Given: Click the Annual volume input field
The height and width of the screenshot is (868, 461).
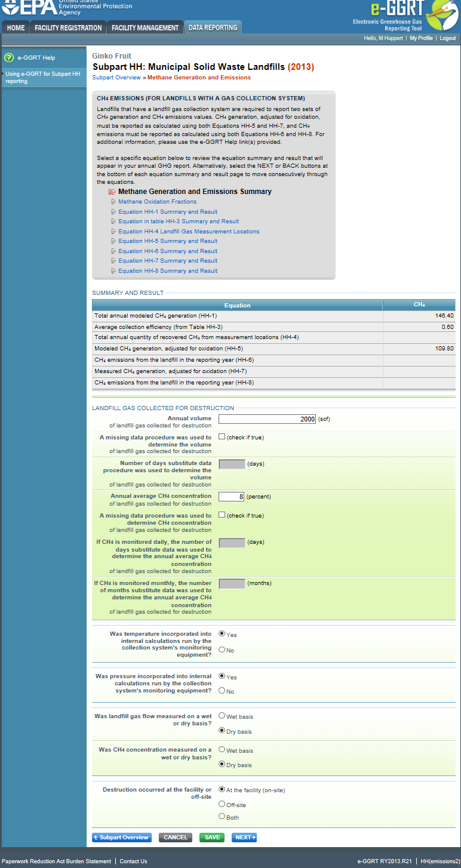Looking at the screenshot, I should coord(267,419).
